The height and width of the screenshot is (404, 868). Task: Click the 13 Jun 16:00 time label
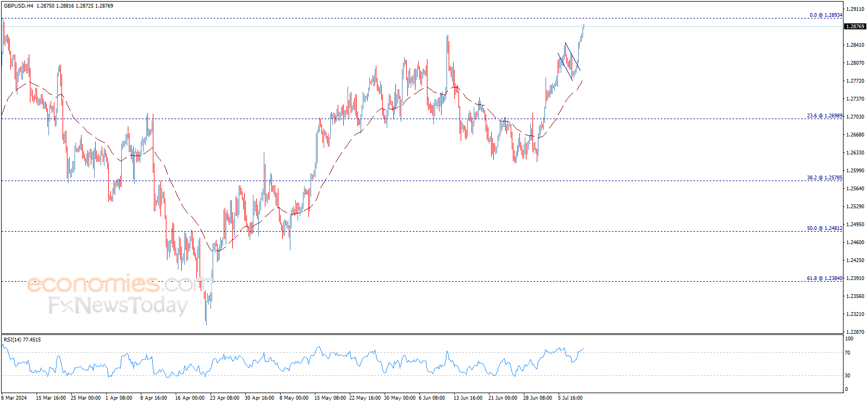[x=468, y=398]
